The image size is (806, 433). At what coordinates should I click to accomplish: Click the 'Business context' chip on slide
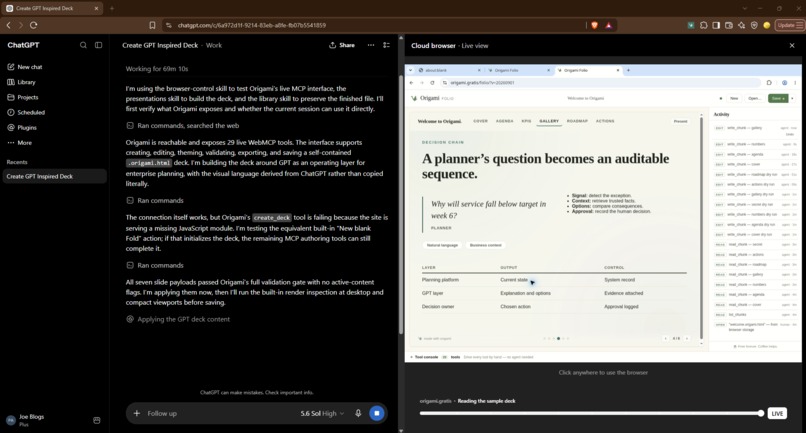pos(485,245)
